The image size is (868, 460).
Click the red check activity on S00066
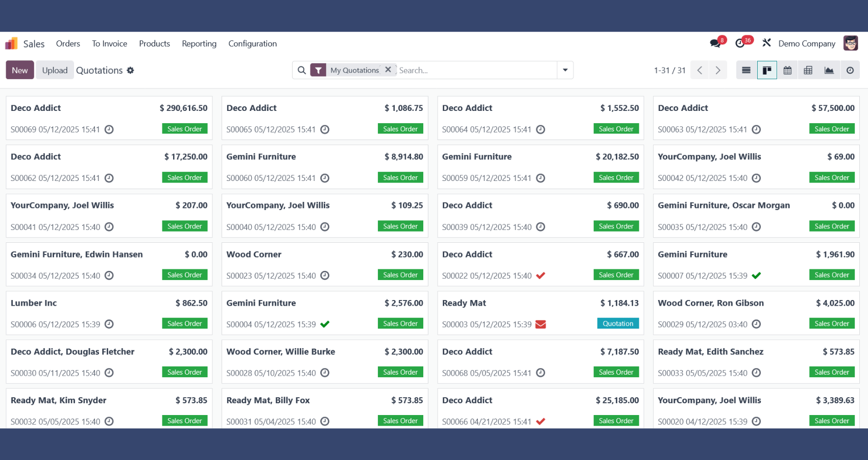pos(541,422)
